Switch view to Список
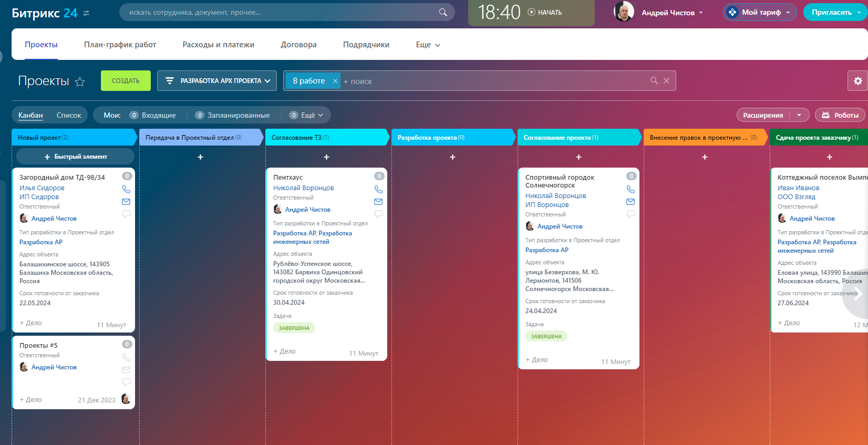 point(69,115)
